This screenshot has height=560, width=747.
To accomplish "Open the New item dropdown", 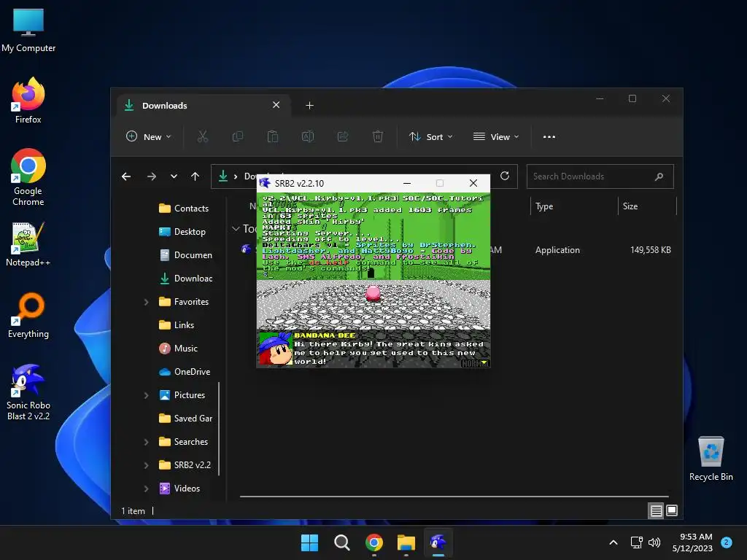I will coord(149,136).
